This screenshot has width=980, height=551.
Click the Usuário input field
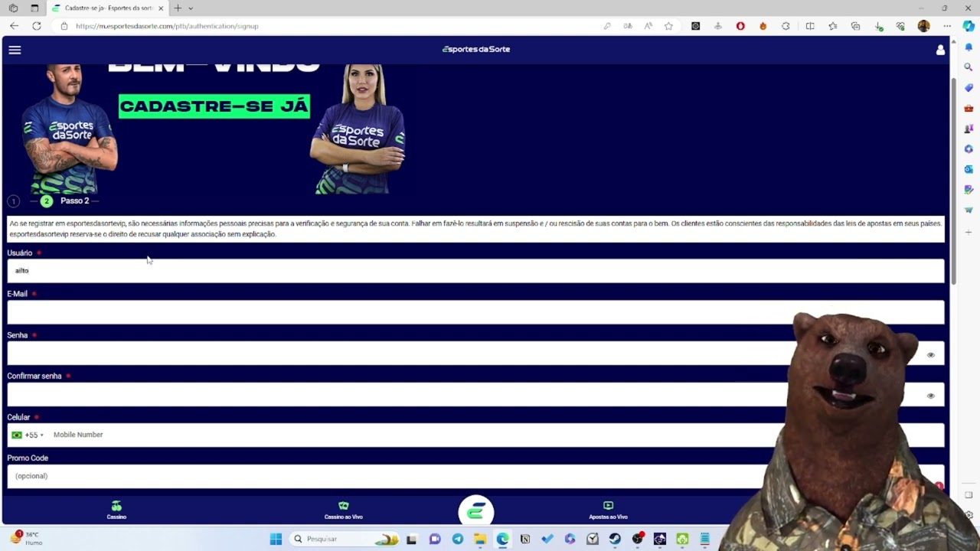click(475, 271)
